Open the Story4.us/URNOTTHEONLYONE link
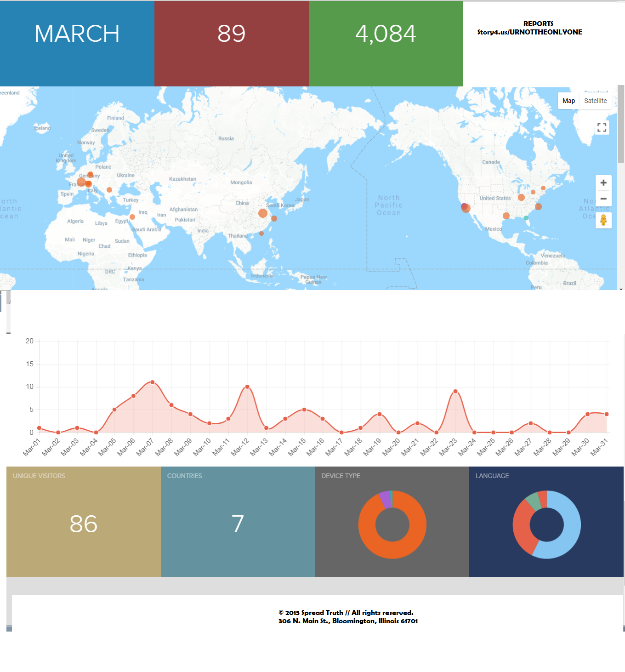625x672 pixels. coord(529,32)
